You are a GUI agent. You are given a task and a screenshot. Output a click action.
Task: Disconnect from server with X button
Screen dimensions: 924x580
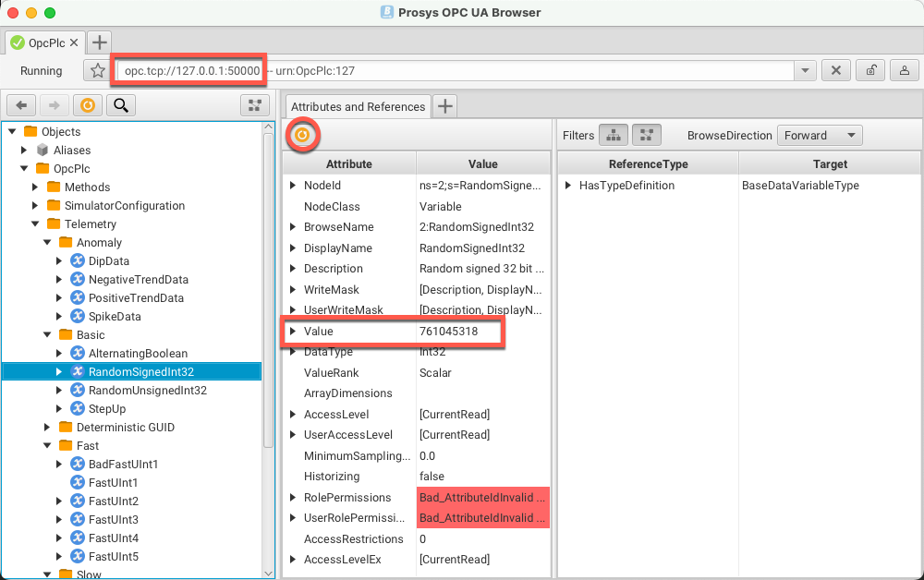(x=835, y=71)
